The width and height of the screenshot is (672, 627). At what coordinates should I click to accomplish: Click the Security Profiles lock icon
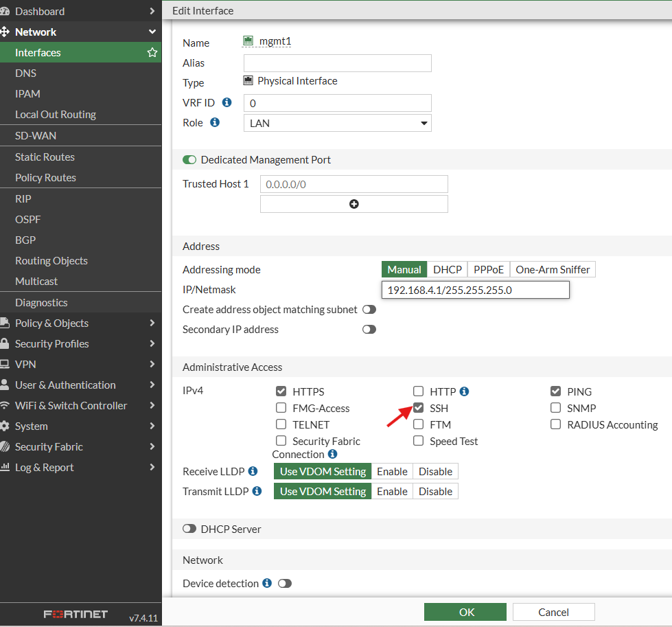coord(5,343)
